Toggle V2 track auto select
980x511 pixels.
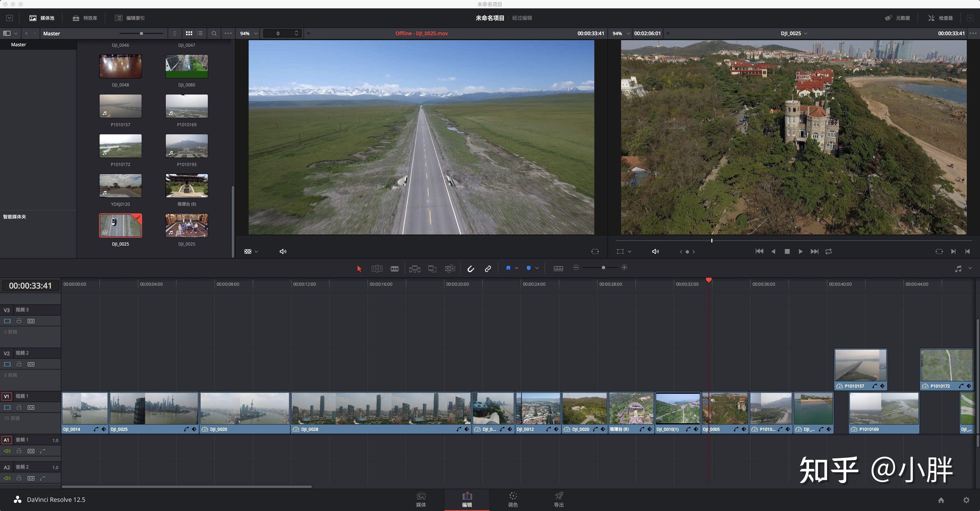coord(31,364)
